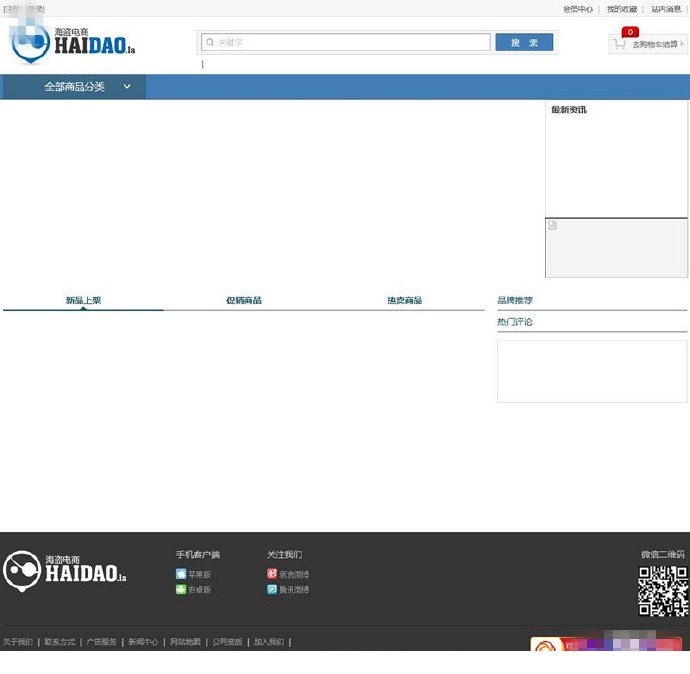690x674 pixels.
Task: Open 我的收藏 in top bar
Action: [622, 9]
